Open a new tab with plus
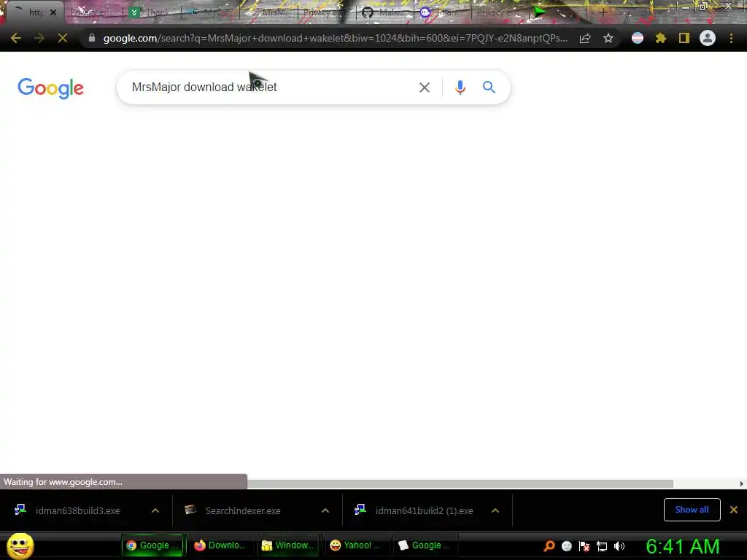This screenshot has width=747, height=560. [x=603, y=13]
